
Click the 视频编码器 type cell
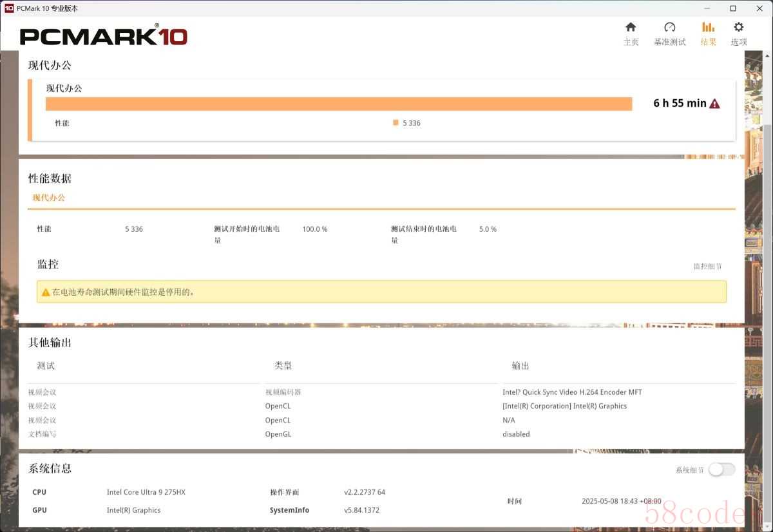click(283, 392)
